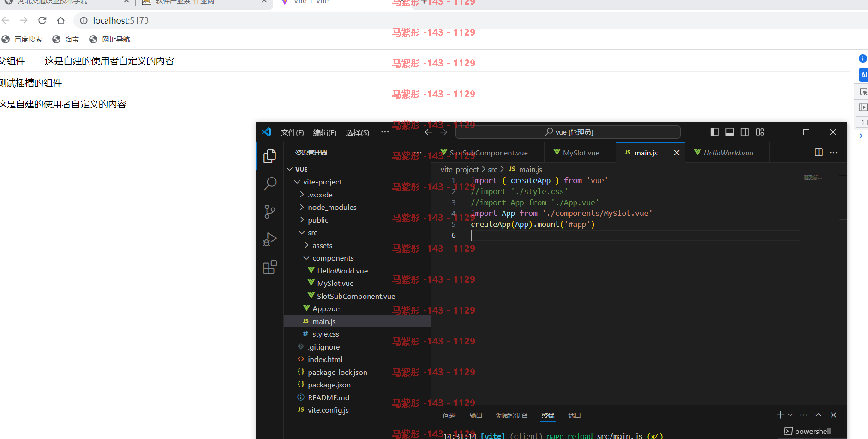868x439 pixels.
Task: Open the collapsed menu ellipsis in title bar
Action: pyautogui.click(x=385, y=132)
